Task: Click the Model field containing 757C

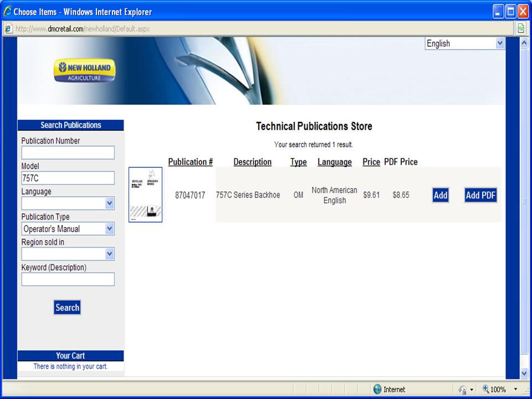Action: [68, 178]
